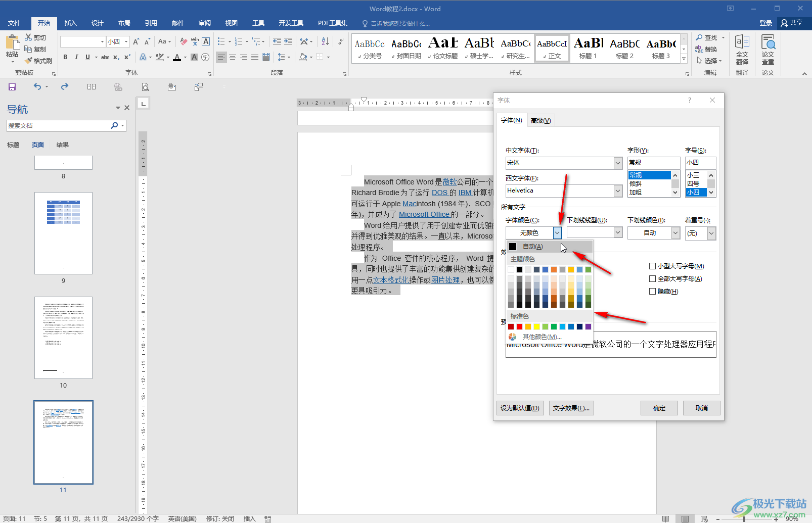
Task: Open the phonetic guide (wén) tool
Action: [x=195, y=41]
